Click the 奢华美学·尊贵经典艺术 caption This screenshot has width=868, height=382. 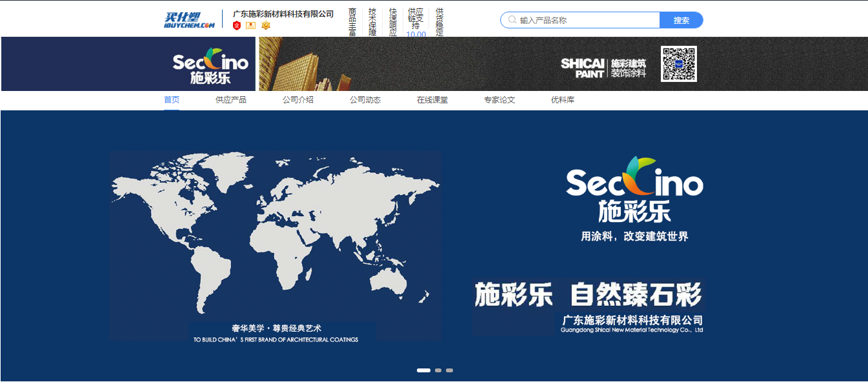[x=276, y=328]
